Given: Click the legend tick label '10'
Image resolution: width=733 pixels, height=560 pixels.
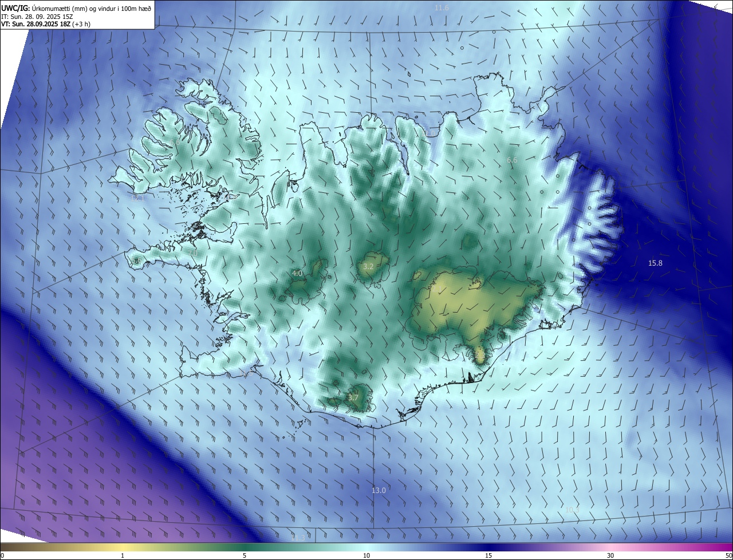Looking at the screenshot, I should [x=366, y=555].
